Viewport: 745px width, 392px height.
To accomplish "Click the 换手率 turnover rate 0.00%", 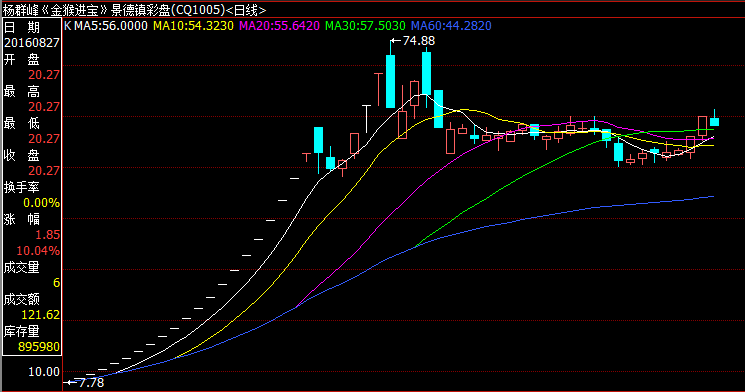I will pos(41,203).
